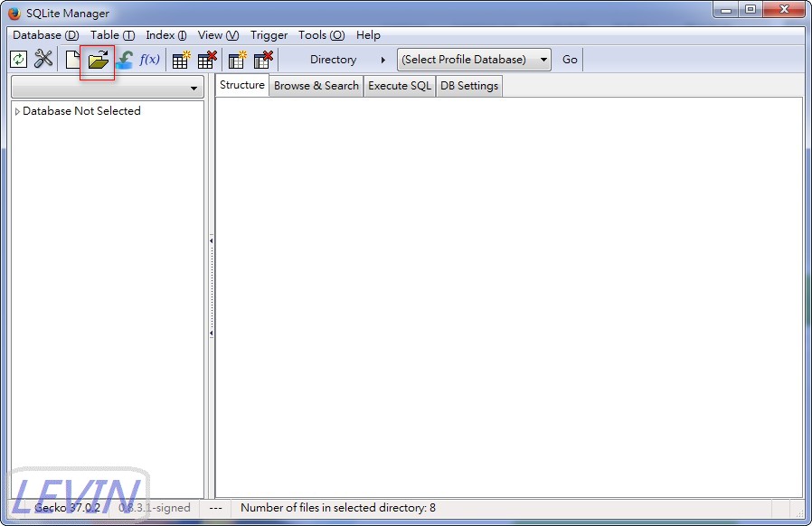Screen dimensions: 812x526
Task: Create a new database with the blank page icon
Action: [x=72, y=59]
